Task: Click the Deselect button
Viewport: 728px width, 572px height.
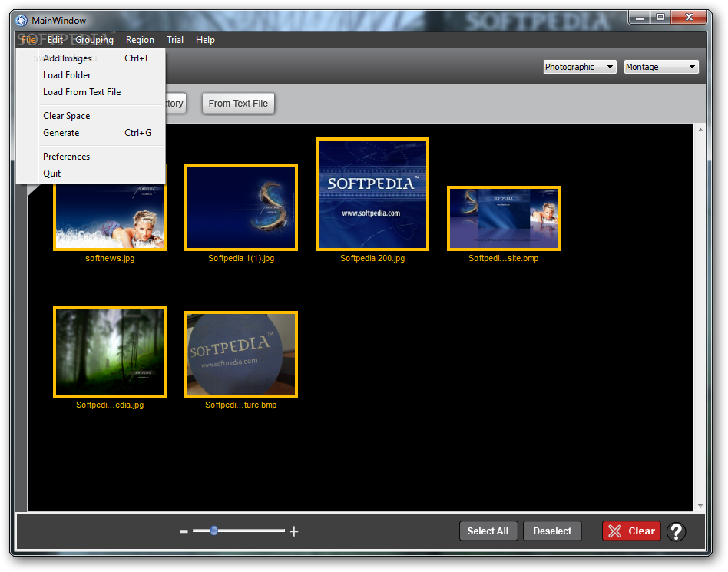Action: click(552, 531)
